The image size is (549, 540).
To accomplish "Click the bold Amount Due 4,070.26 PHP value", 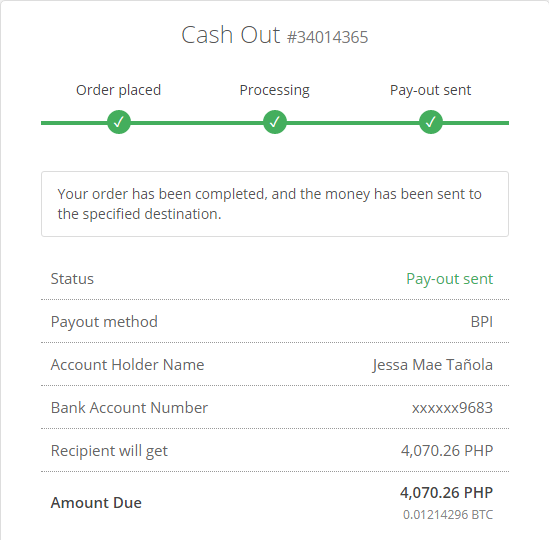I will tap(447, 493).
